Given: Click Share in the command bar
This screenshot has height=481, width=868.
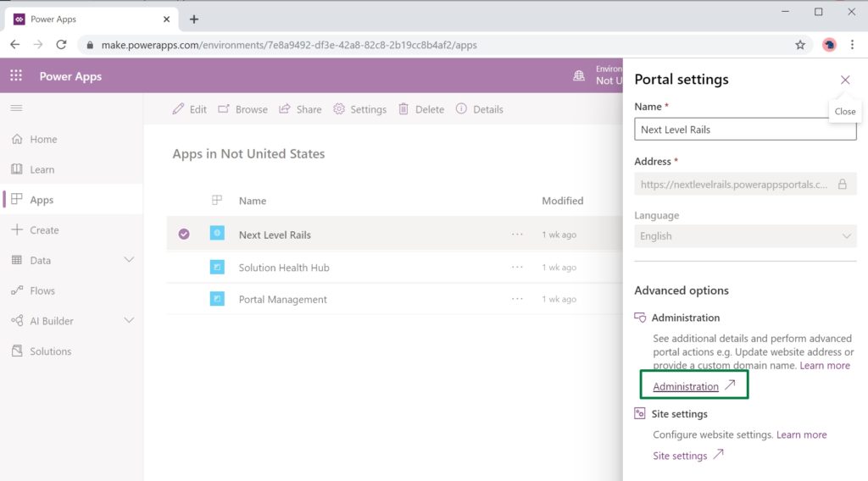Looking at the screenshot, I should (300, 109).
